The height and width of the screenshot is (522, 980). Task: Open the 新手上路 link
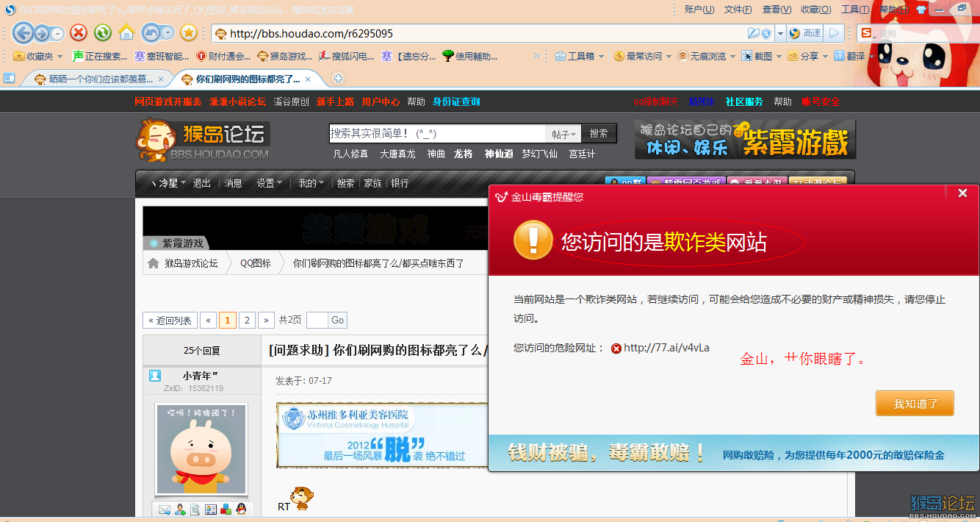click(336, 101)
